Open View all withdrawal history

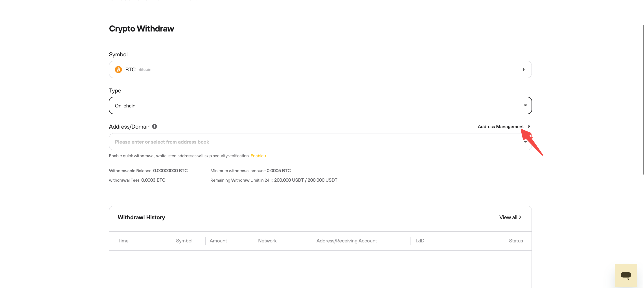(510, 217)
